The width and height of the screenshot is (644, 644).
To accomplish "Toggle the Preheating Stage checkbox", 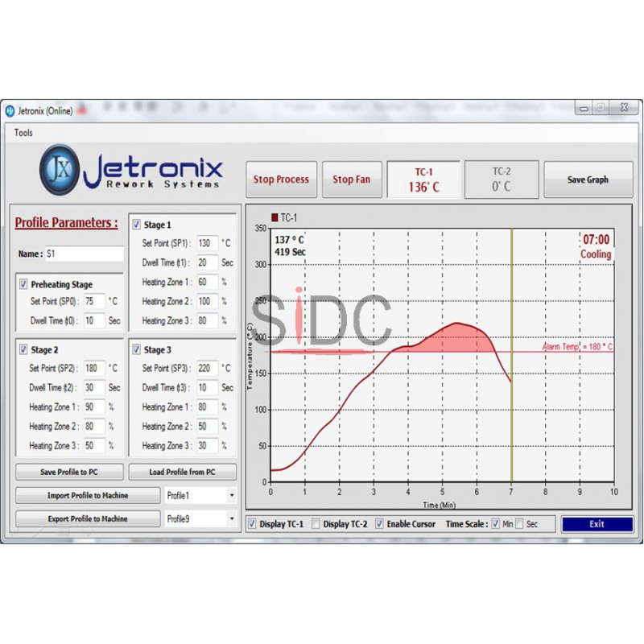I will (x=23, y=284).
